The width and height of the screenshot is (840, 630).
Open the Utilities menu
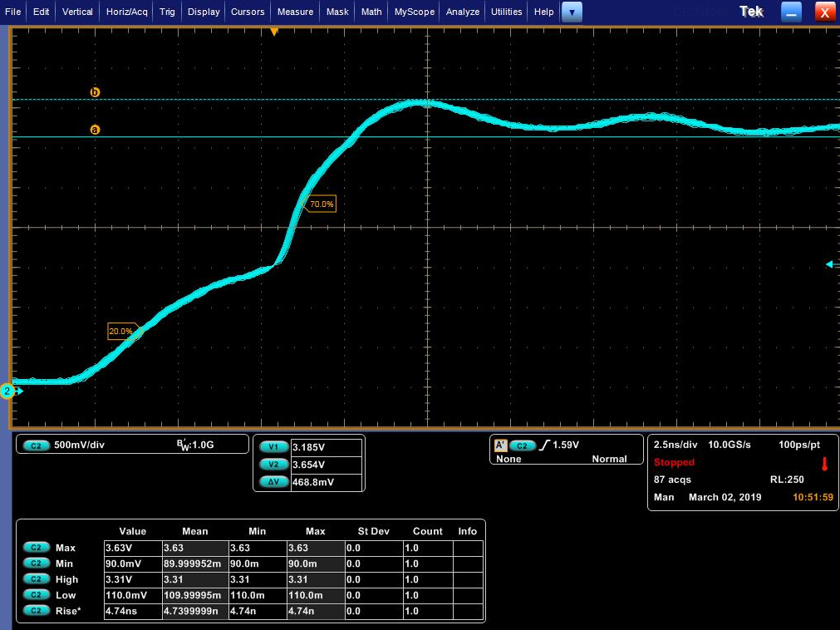pos(506,12)
